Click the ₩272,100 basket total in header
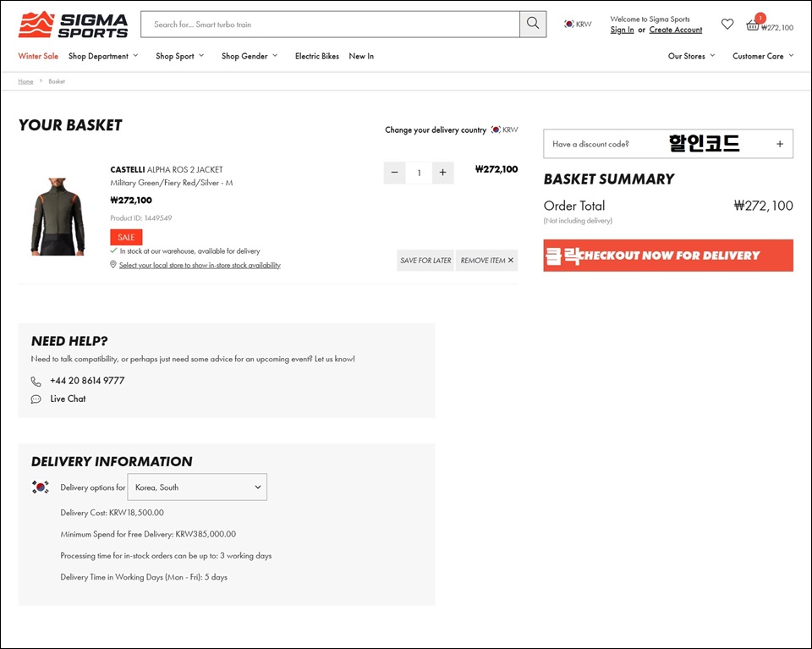Screen dimensions: 812x649 point(777,28)
